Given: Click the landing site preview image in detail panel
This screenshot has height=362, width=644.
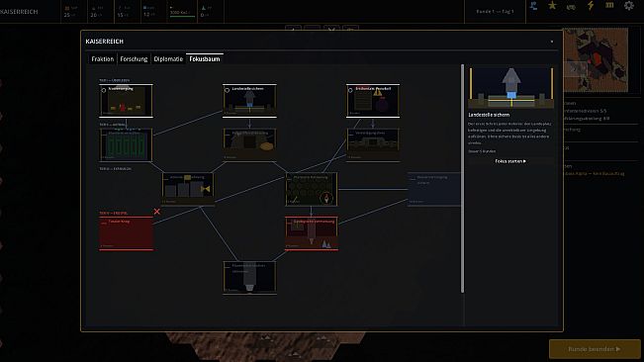Looking at the screenshot, I should [x=510, y=87].
